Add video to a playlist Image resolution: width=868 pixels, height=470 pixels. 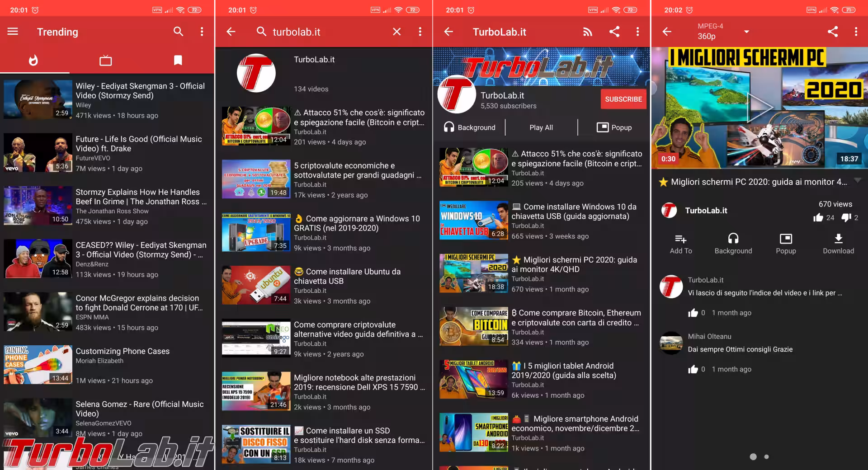tap(680, 244)
